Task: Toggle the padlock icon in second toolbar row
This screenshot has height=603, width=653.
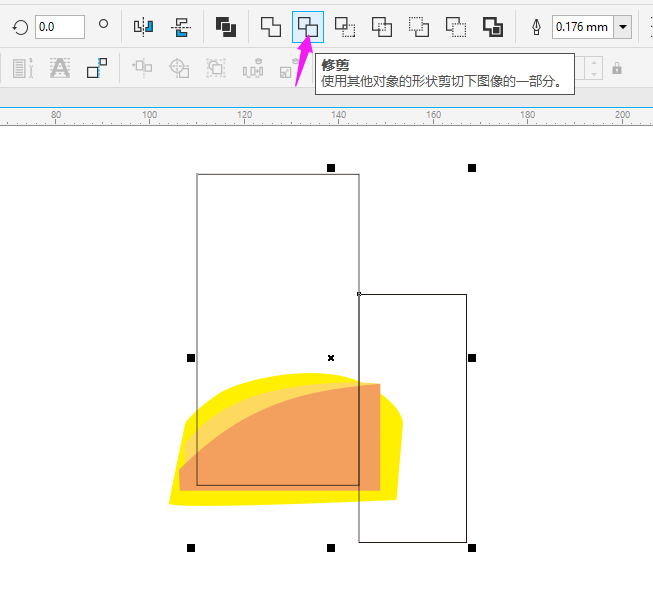Action: coord(616,69)
